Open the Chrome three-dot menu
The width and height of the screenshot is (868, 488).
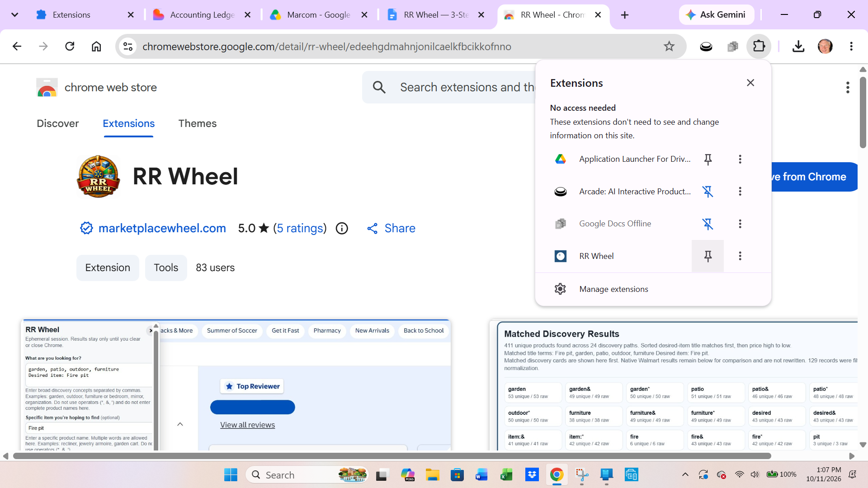click(851, 46)
